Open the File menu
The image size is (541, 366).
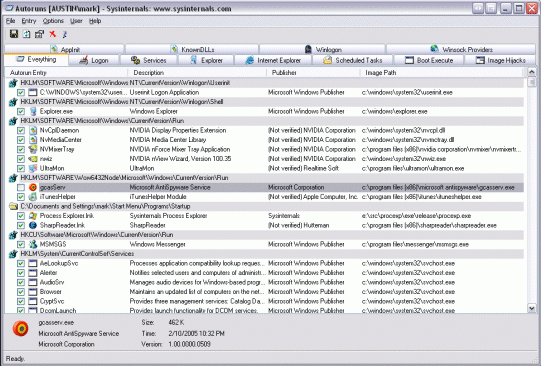(x=10, y=21)
